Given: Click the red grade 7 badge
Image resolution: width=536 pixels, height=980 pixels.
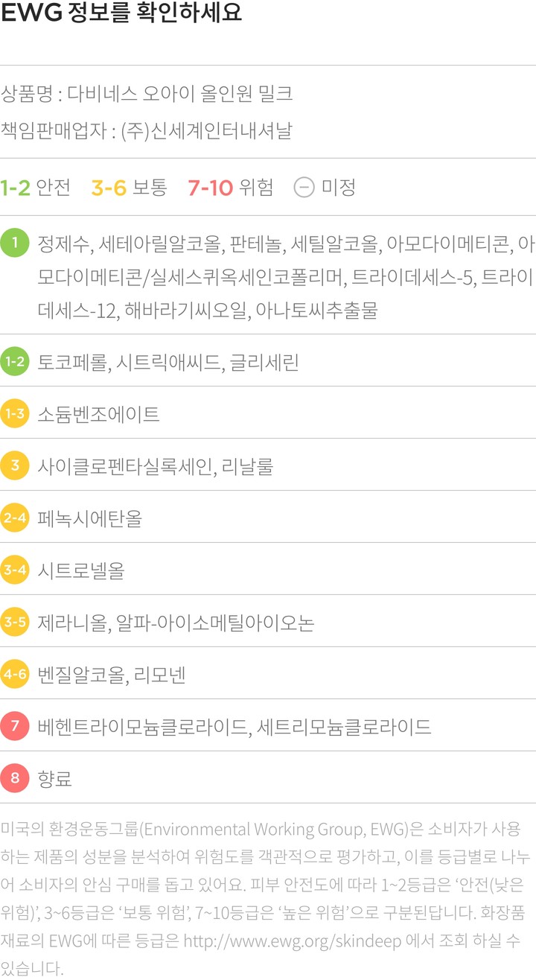Looking at the screenshot, I should point(15,727).
